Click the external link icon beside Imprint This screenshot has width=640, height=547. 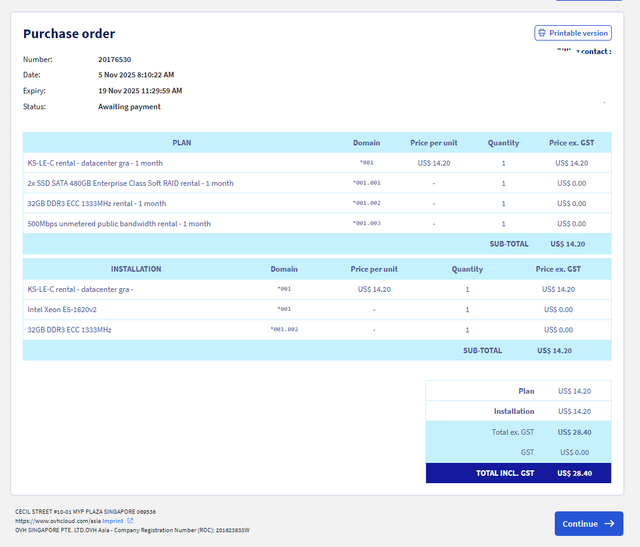[x=130, y=520]
